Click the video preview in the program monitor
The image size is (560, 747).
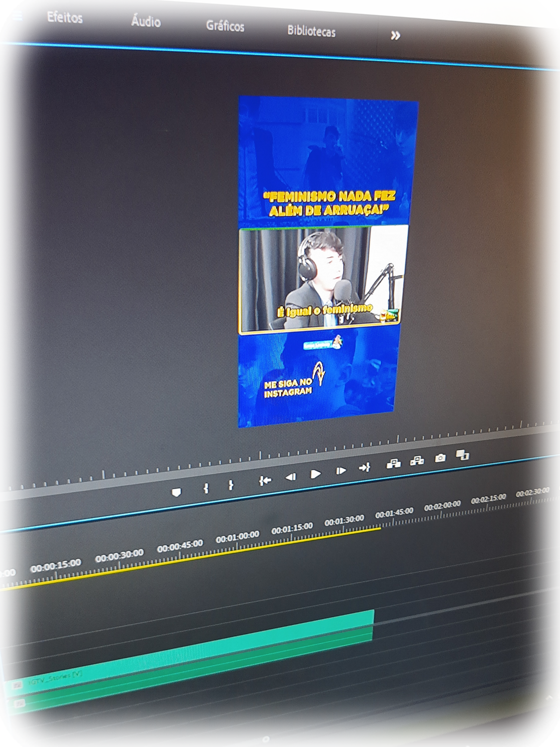(x=327, y=260)
